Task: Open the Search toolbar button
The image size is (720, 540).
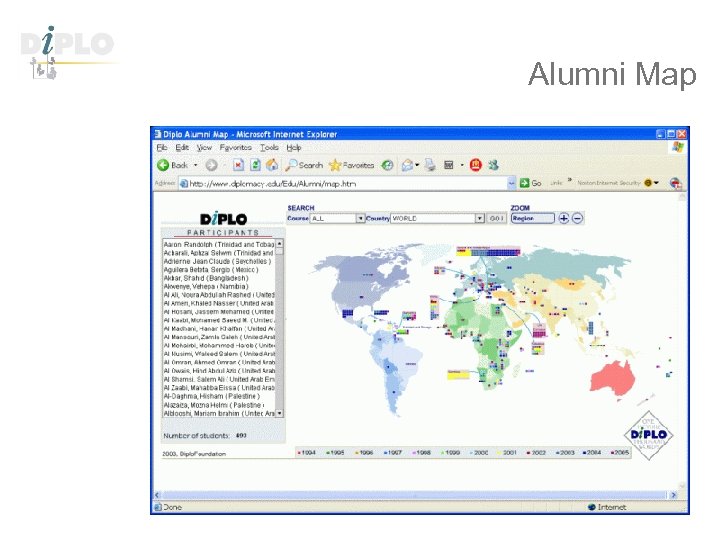Action: (304, 165)
